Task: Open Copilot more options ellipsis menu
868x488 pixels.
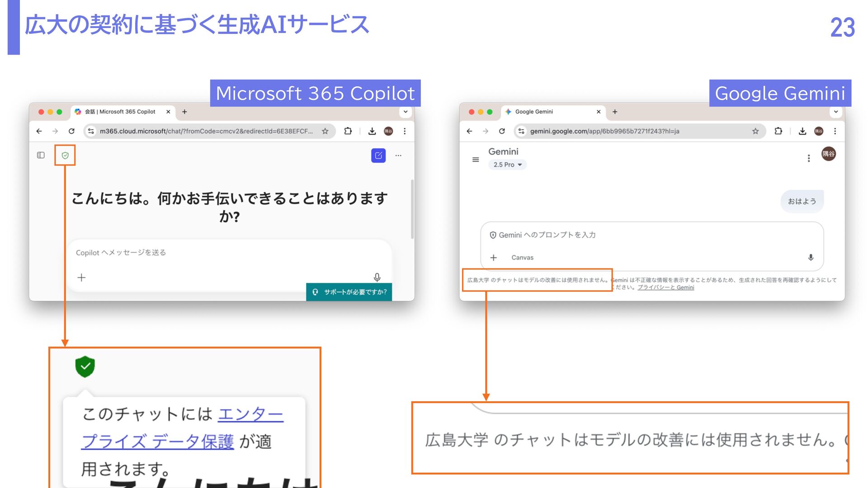Action: [398, 155]
